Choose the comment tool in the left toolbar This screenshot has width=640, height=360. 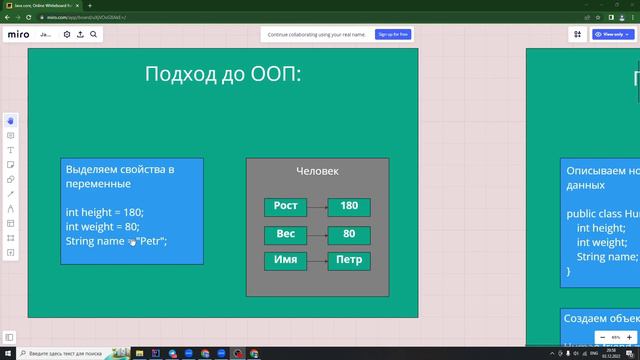(x=11, y=136)
